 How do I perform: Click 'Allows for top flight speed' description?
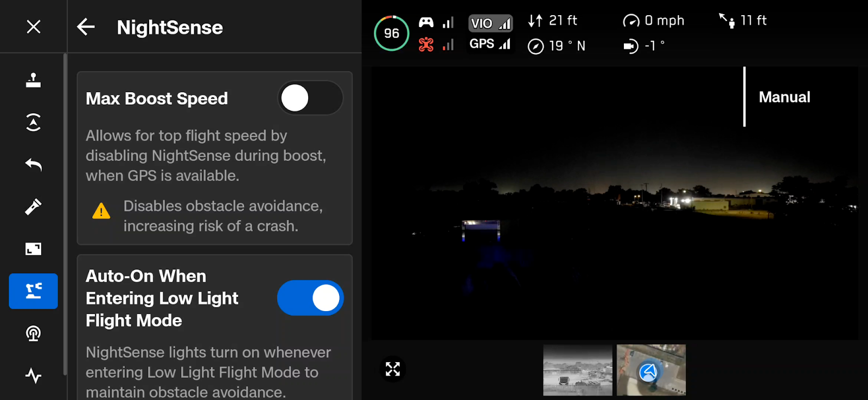pyautogui.click(x=206, y=156)
